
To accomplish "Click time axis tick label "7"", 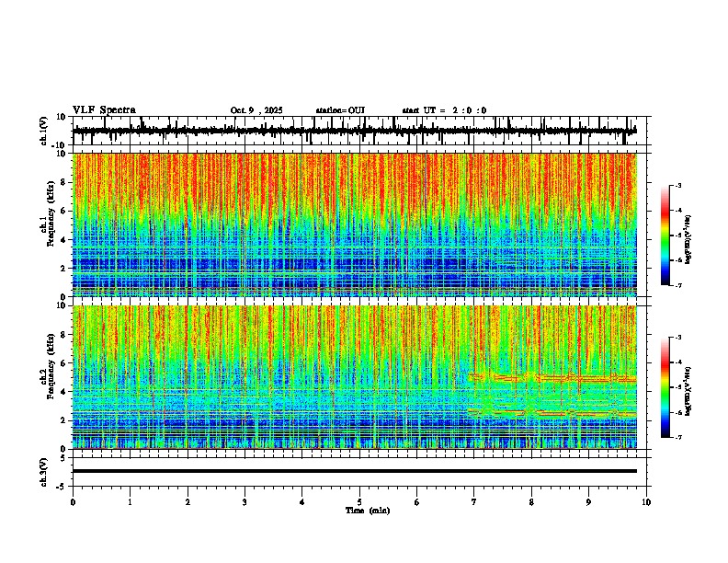I will (x=474, y=502).
